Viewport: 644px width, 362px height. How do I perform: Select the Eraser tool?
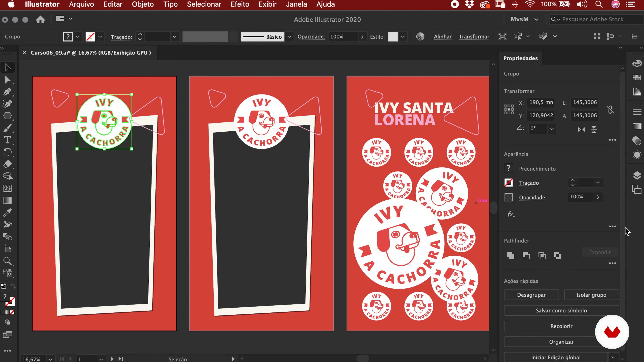8,164
